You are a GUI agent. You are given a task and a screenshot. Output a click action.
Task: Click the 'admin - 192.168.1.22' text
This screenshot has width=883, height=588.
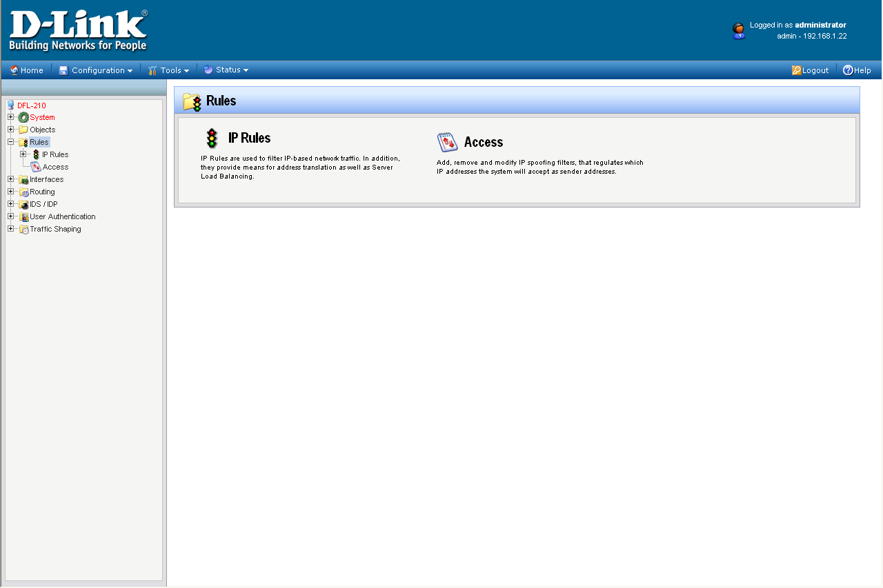click(x=812, y=36)
